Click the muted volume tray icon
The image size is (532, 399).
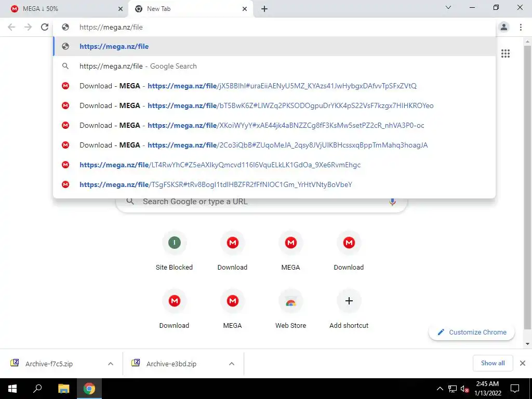[464, 389]
